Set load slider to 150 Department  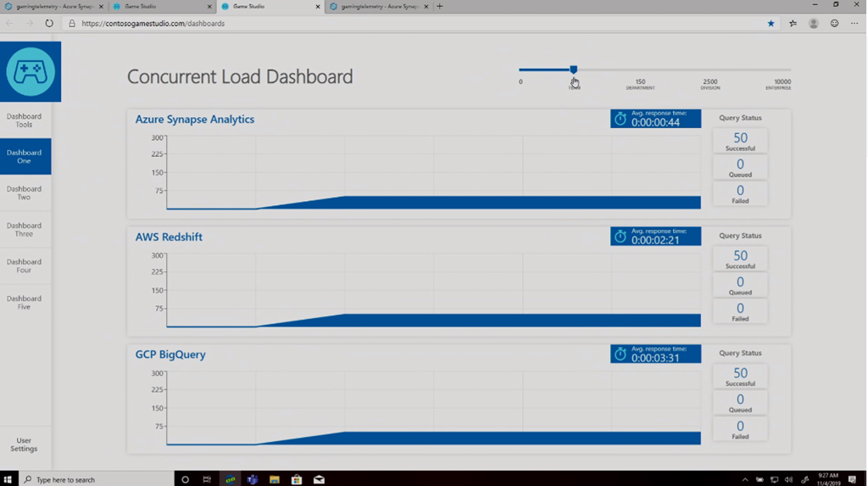tap(641, 84)
